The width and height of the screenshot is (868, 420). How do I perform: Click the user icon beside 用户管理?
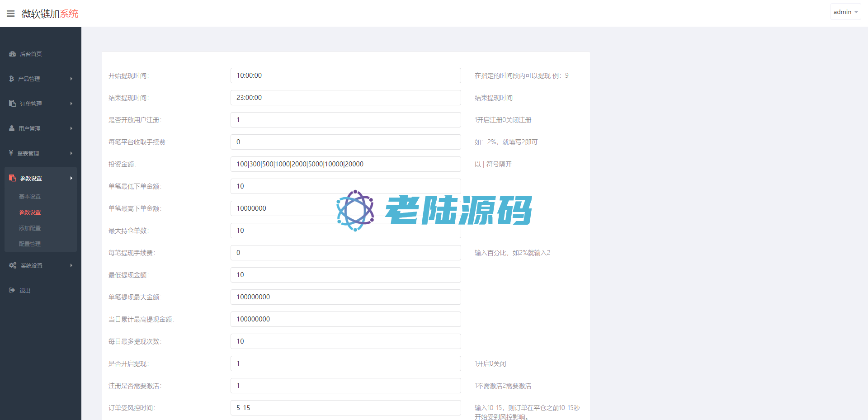coord(12,128)
